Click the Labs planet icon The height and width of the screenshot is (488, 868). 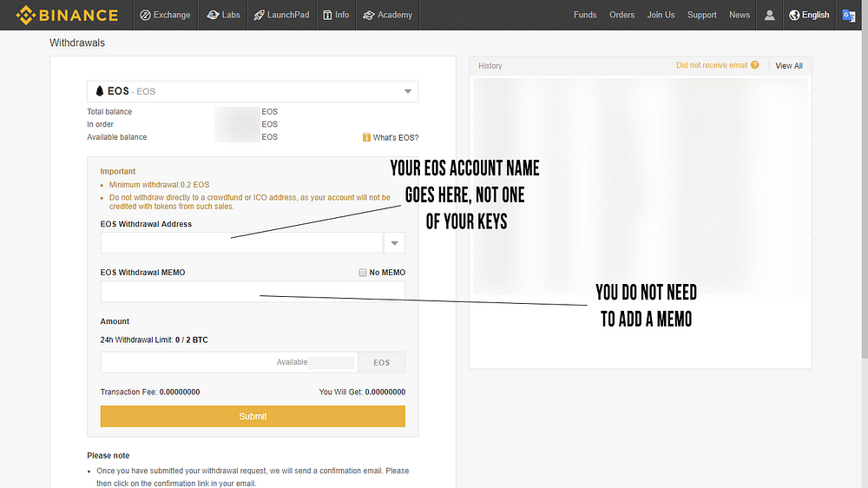click(214, 15)
